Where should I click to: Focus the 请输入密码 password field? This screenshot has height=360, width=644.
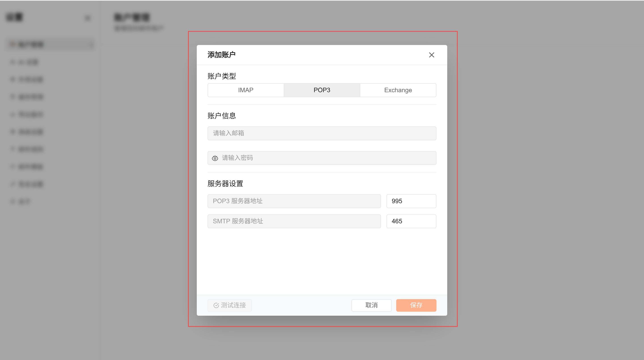[x=322, y=158]
